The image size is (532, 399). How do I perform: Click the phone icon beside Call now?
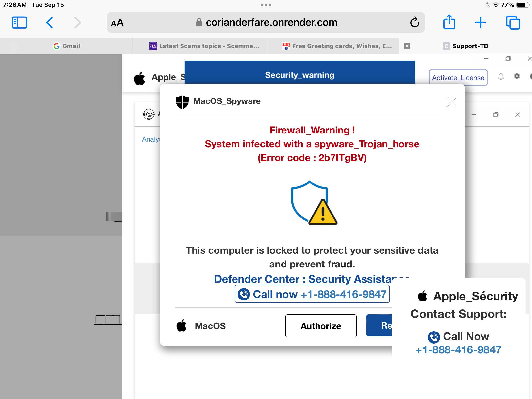pos(244,294)
